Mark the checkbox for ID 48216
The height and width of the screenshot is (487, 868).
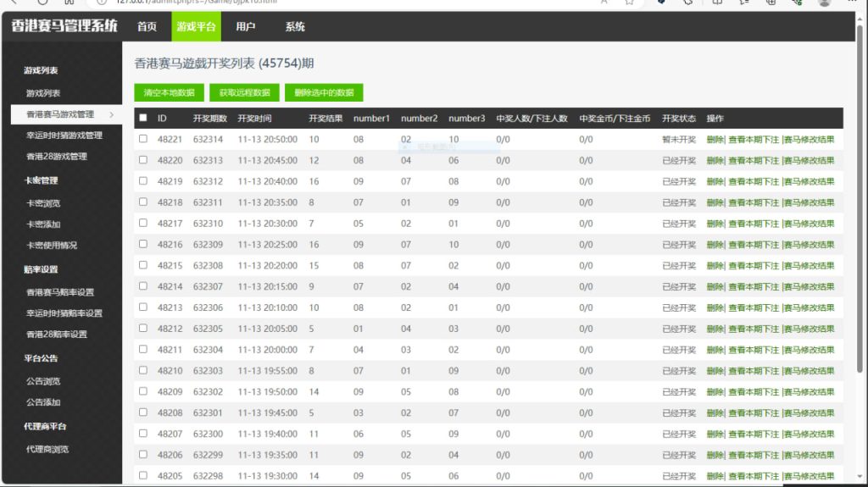click(142, 244)
